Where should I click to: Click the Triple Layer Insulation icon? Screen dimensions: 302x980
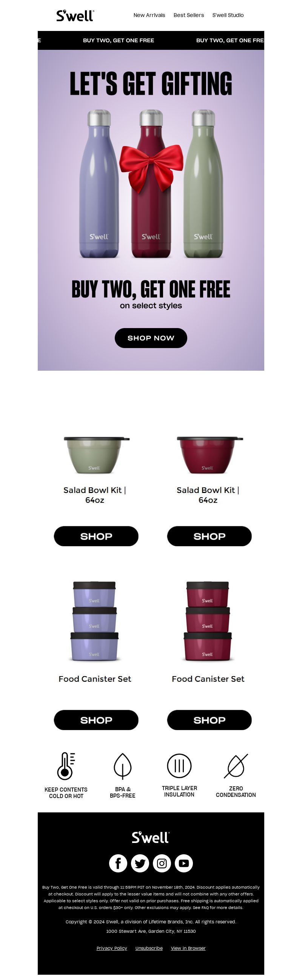point(179,766)
